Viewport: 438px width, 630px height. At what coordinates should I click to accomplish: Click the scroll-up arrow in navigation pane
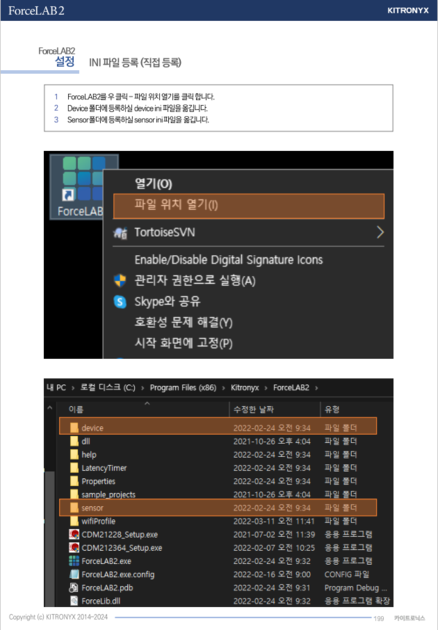tap(49, 408)
